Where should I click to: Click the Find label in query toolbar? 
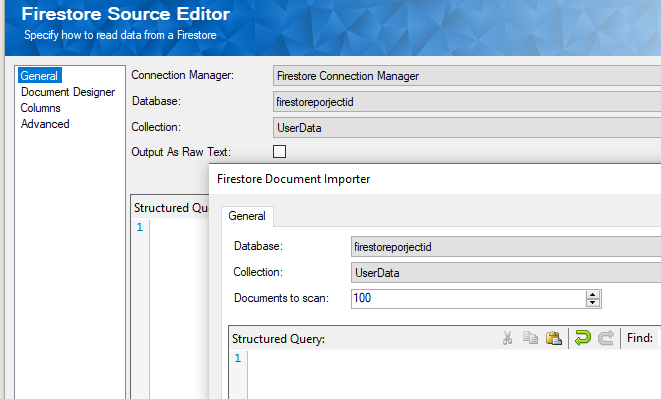point(640,338)
